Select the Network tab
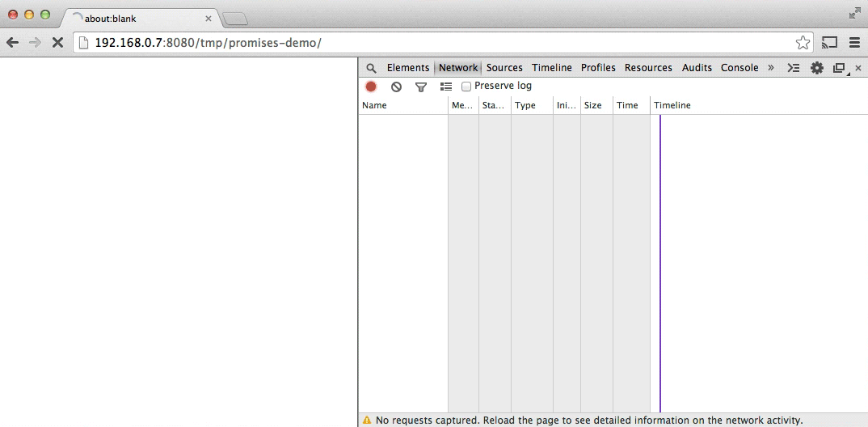The image size is (868, 427). [x=458, y=68]
